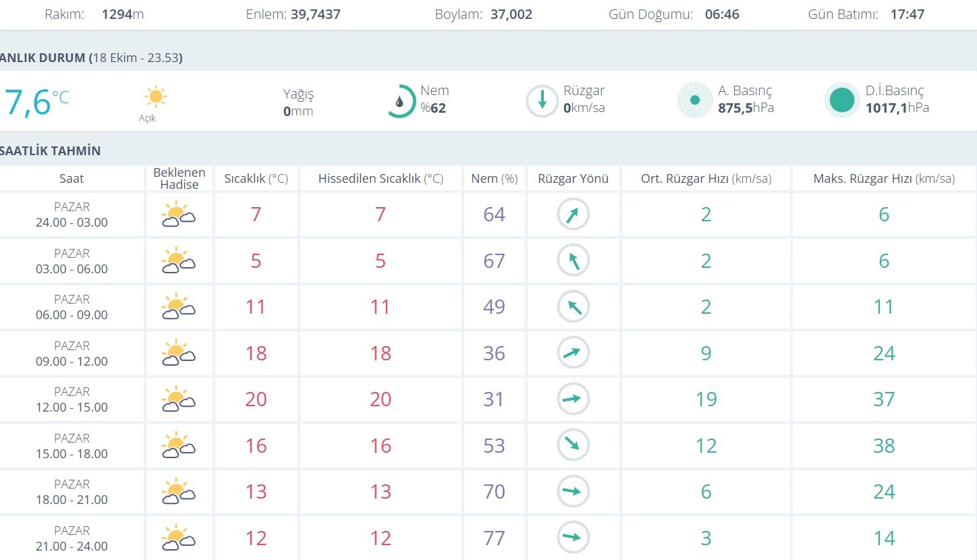The image size is (977, 560).
Task: Click the solid green D.İ.Basınç icon
Action: click(841, 101)
